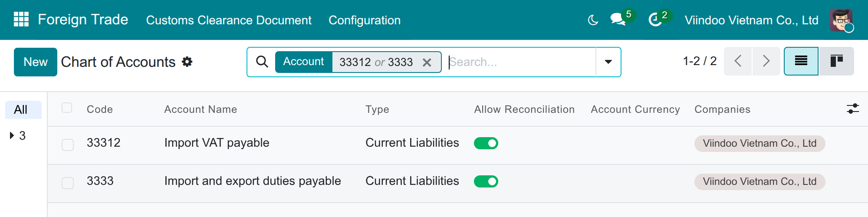Screen dimensions: 868x217
Task: Focus the Search input field
Action: point(521,62)
